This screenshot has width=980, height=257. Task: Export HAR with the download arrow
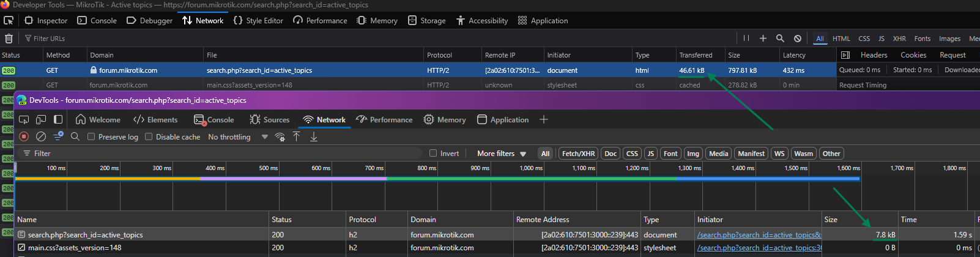pyautogui.click(x=314, y=136)
